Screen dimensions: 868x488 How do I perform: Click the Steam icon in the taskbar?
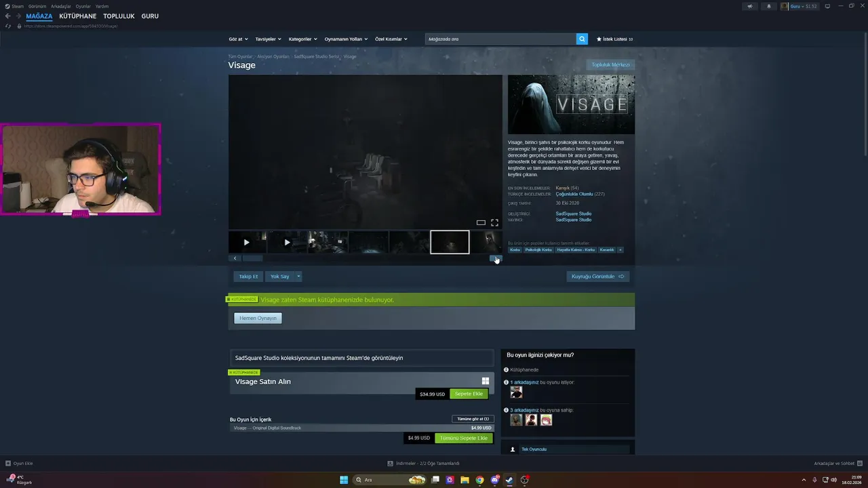click(509, 480)
